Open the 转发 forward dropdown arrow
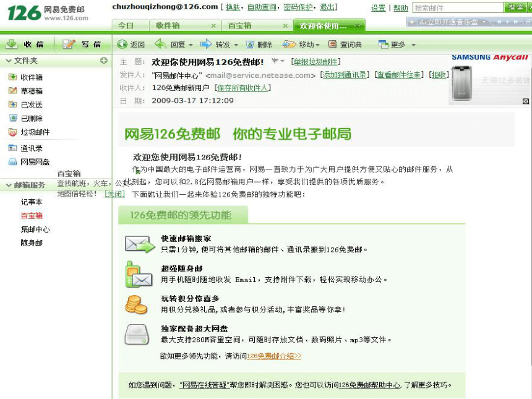 click(x=236, y=45)
